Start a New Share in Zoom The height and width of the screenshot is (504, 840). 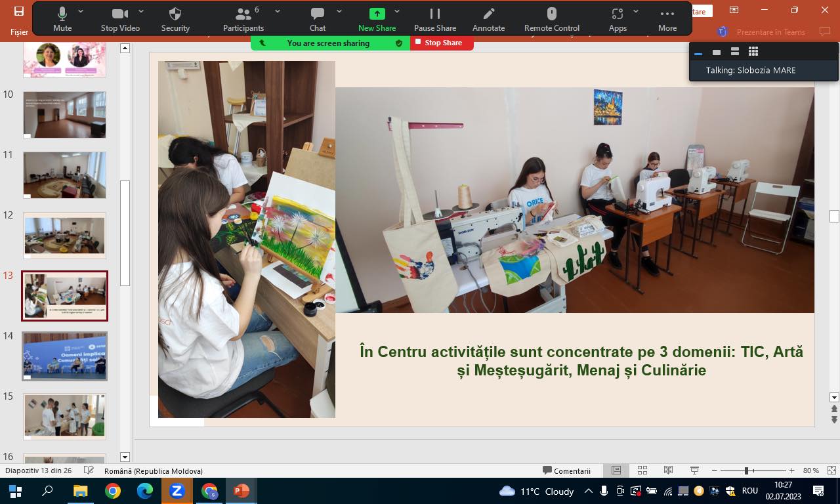click(x=377, y=19)
